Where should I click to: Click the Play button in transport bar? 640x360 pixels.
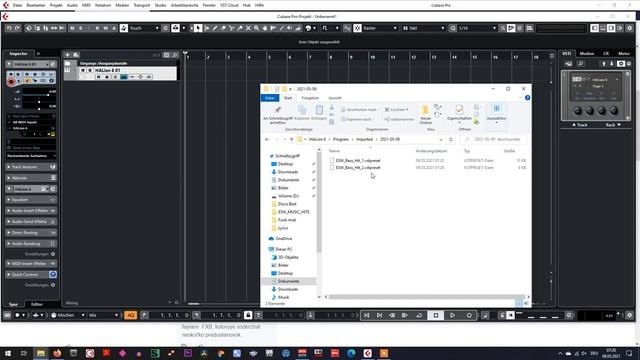(x=452, y=315)
